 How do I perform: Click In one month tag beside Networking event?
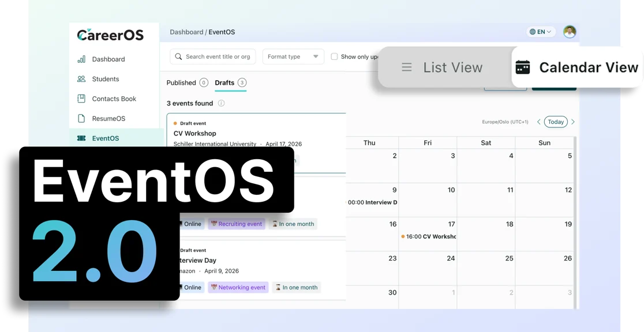pos(296,288)
